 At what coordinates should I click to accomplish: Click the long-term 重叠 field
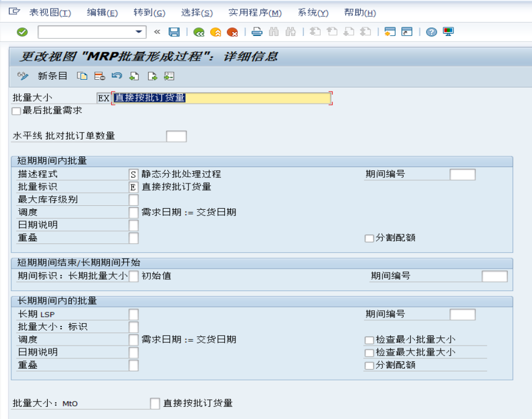tap(133, 365)
